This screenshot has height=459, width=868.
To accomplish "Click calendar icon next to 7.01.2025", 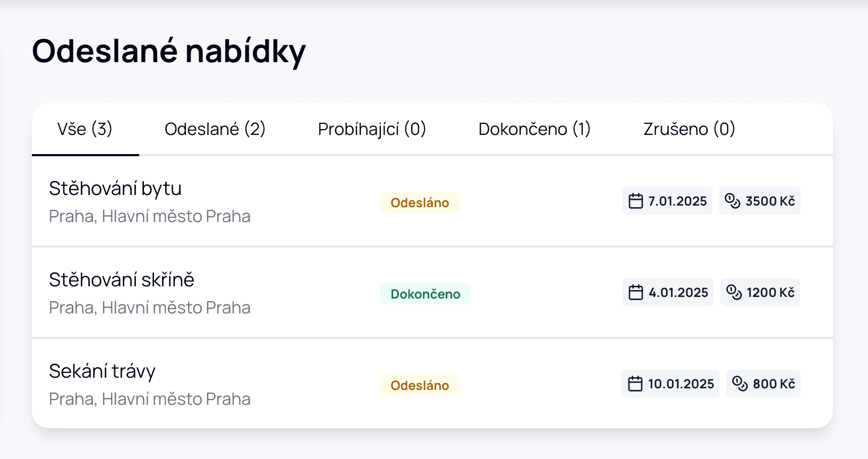I will click(635, 201).
